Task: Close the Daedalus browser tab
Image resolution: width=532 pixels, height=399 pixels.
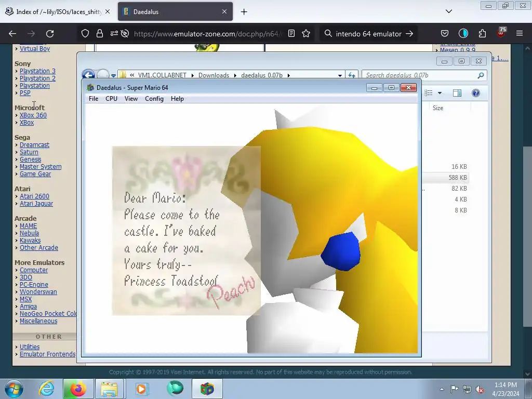Action: [224, 11]
